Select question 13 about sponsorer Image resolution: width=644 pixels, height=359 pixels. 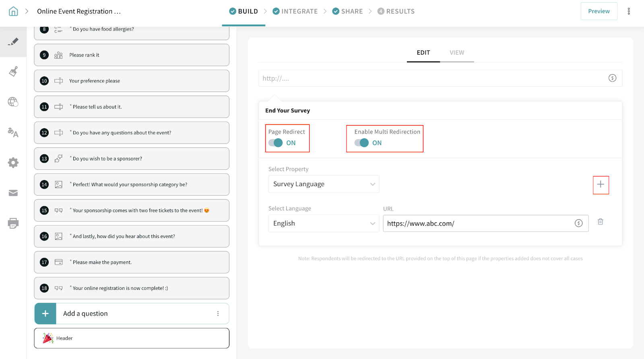click(x=132, y=159)
